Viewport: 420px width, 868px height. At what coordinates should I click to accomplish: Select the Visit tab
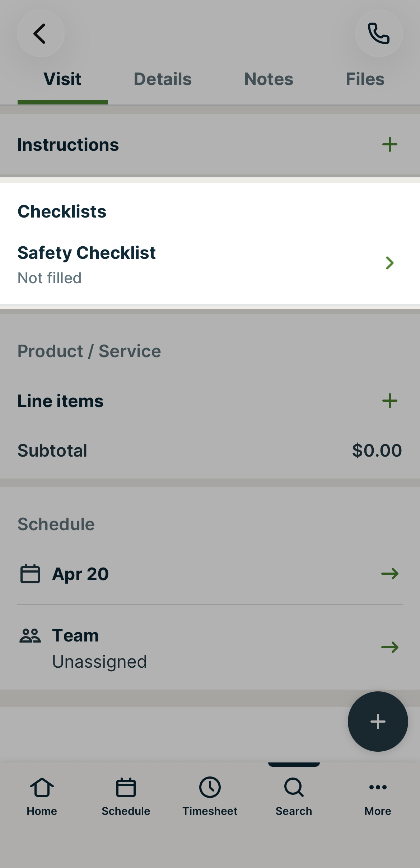pyautogui.click(x=63, y=79)
